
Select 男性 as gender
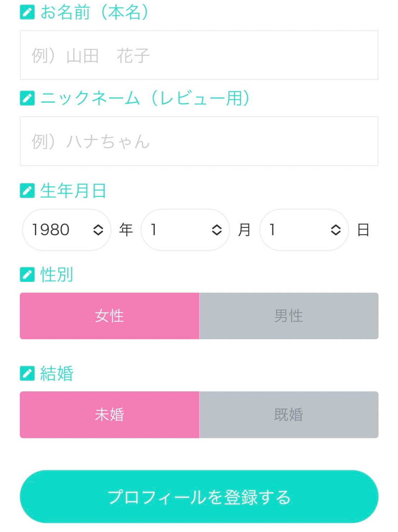coord(288,316)
